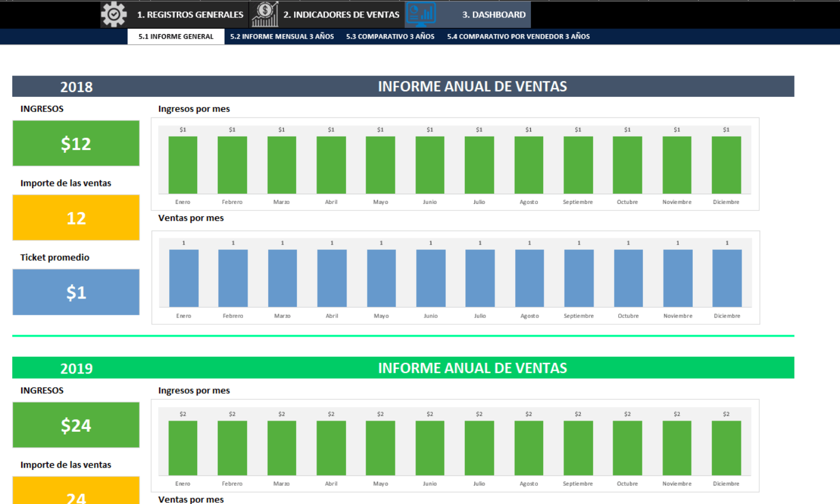The image size is (840, 504).
Task: Select the Marzo bar in 2019 Ingresos chart
Action: tap(282, 448)
